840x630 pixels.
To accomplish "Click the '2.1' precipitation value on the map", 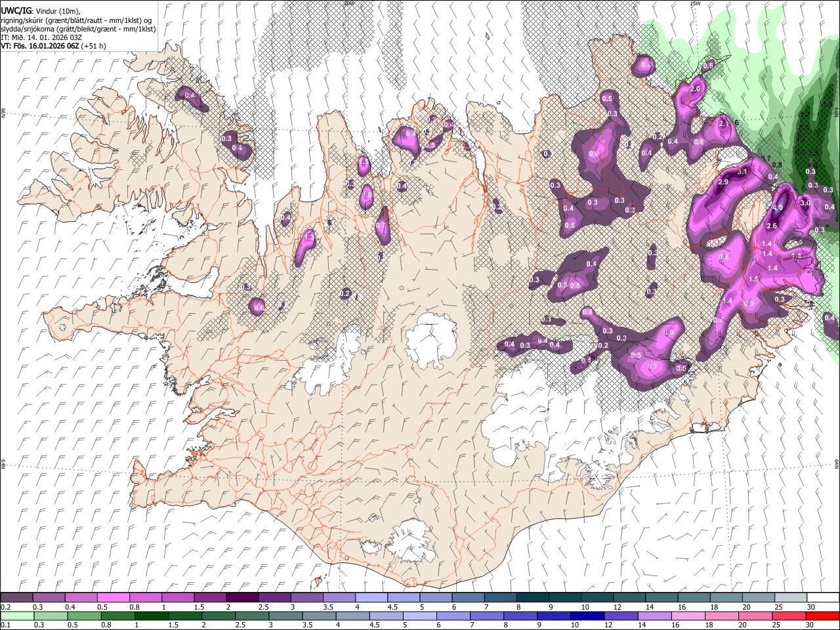I will point(724,123).
